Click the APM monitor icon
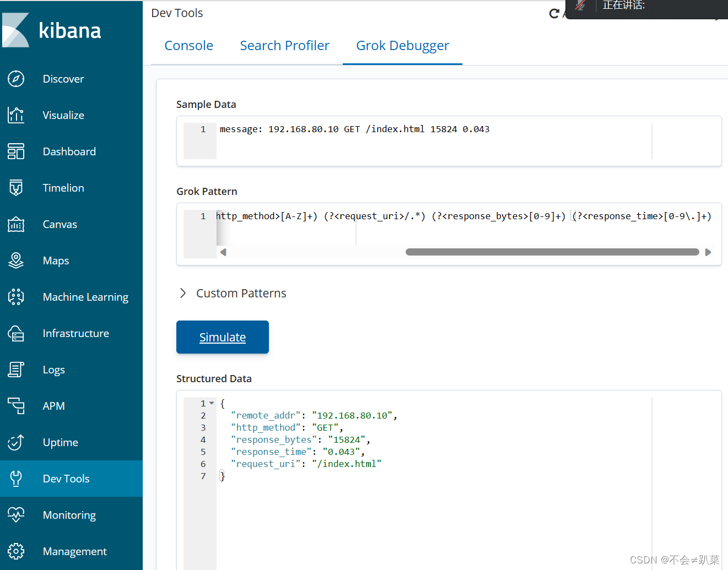728x570 pixels. (16, 406)
